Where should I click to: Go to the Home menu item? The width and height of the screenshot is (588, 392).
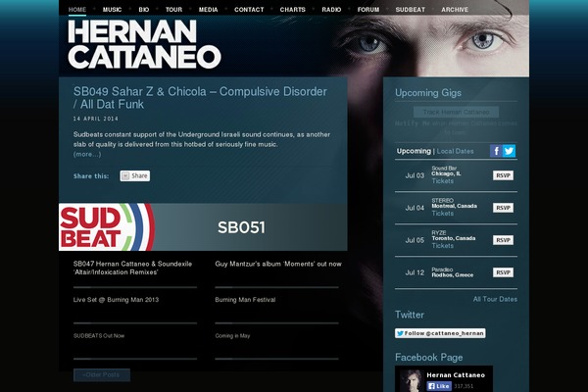pyautogui.click(x=77, y=10)
